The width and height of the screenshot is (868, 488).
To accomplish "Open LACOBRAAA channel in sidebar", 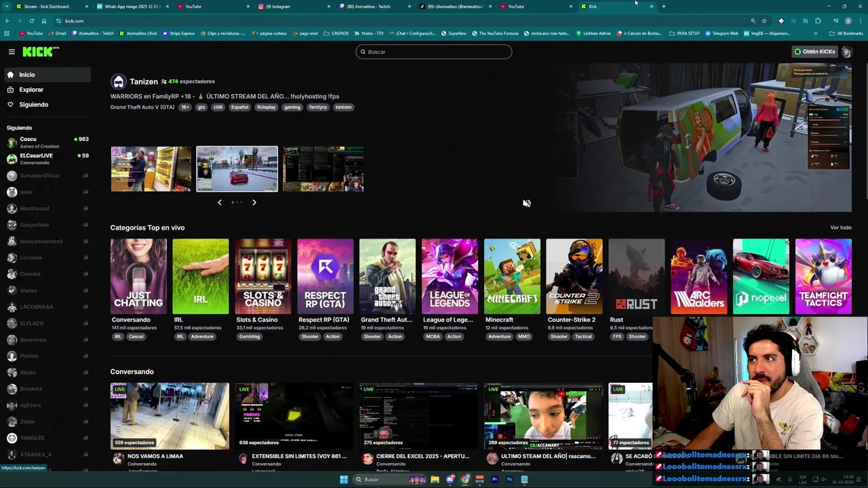I will (47, 306).
